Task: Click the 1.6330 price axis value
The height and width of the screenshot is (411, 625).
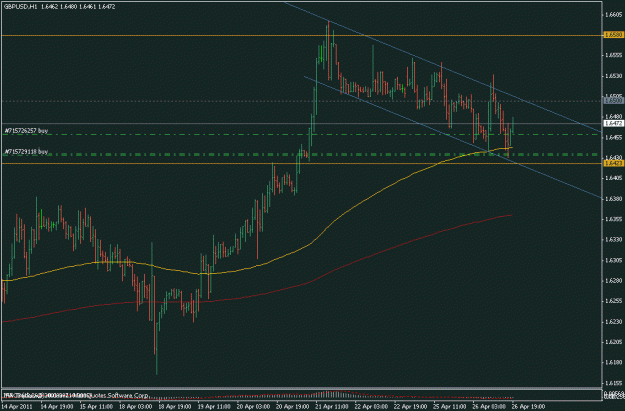Action: [613, 240]
